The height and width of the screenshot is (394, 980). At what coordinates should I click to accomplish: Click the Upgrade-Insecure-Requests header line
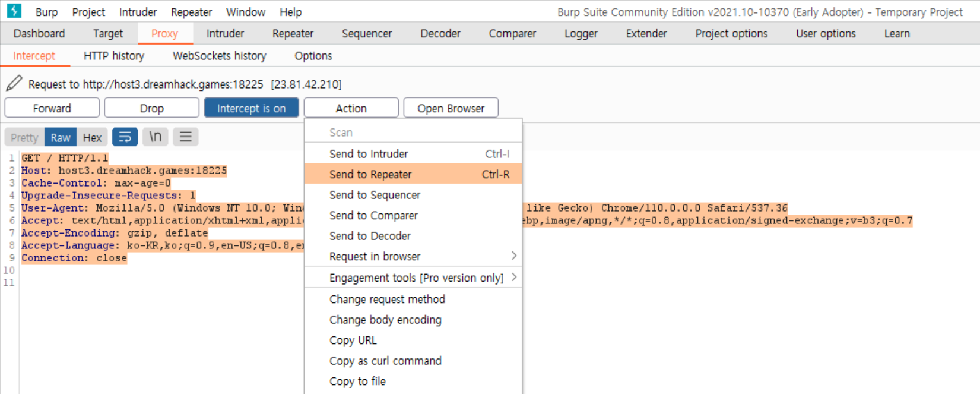click(109, 196)
